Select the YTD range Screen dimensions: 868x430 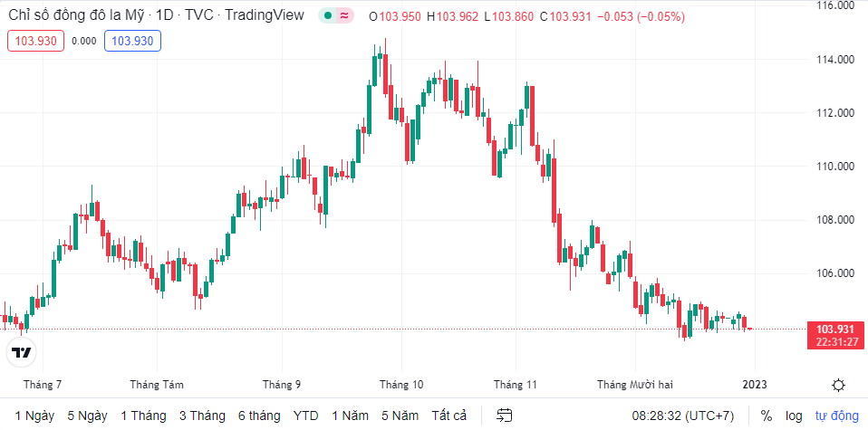306,416
